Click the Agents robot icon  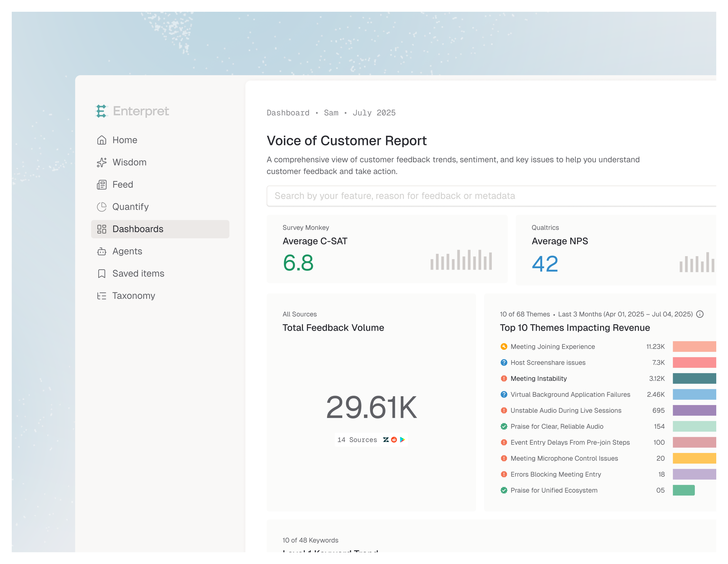pyautogui.click(x=102, y=251)
